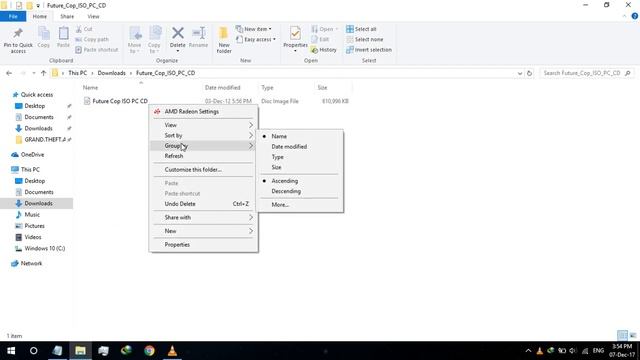Open the File tab

(x=13, y=16)
